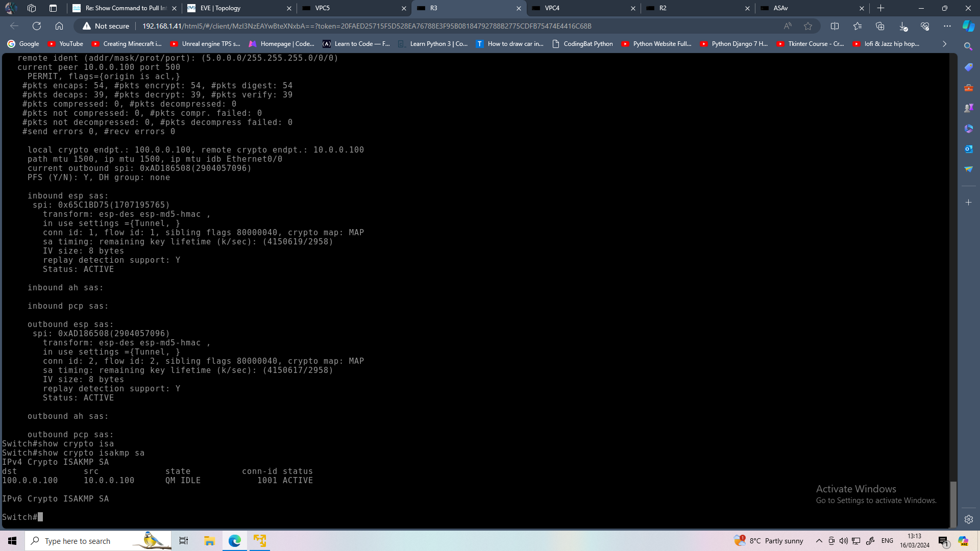The image size is (980, 551).
Task: Click the address bar URL
Action: (x=366, y=26)
